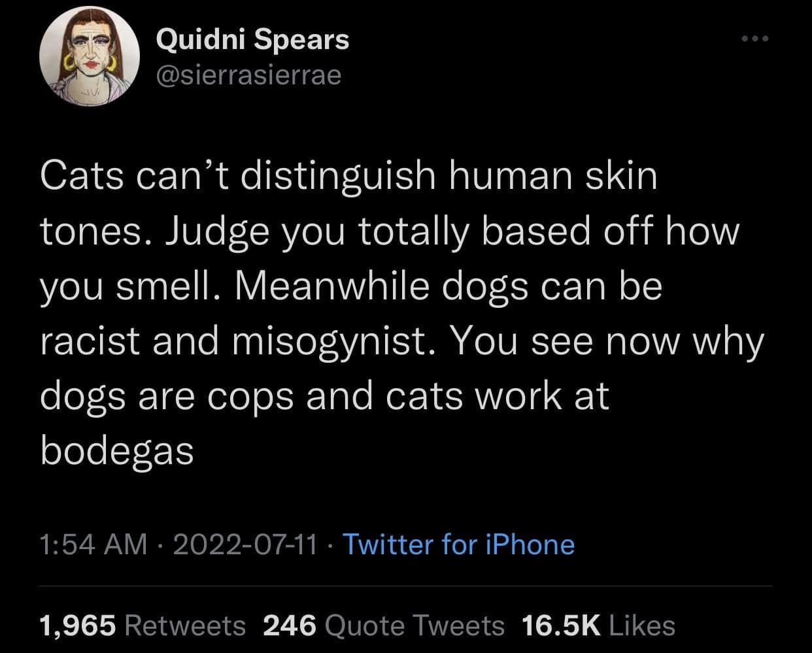Screen dimensions: 812x653
Task: Click the 246 quote count number
Action: click(x=290, y=626)
